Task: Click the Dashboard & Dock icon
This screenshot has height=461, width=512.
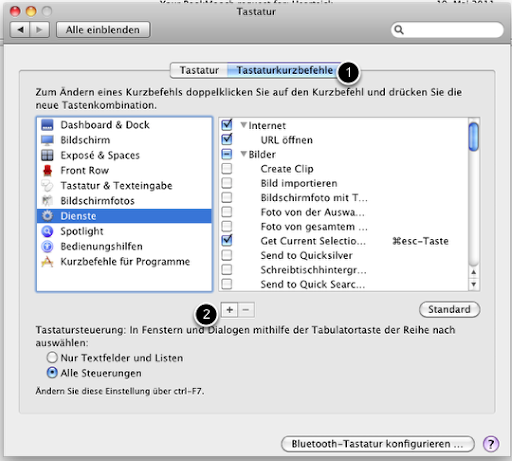Action: click(47, 125)
